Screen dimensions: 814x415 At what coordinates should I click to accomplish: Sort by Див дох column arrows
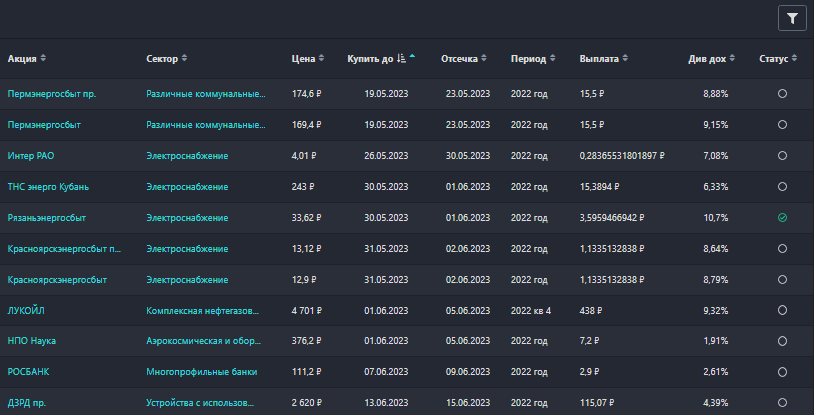pyautogui.click(x=732, y=59)
